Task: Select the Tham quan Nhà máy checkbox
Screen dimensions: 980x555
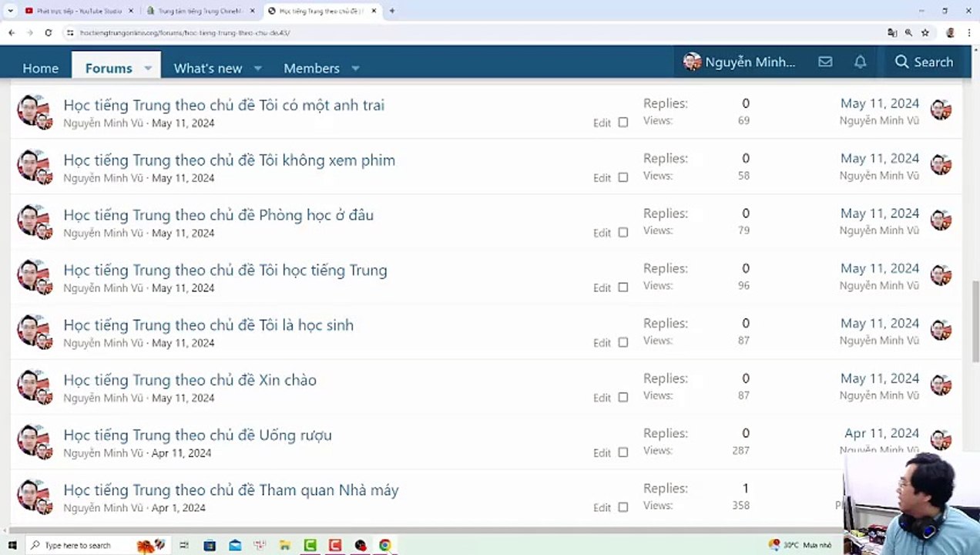Action: [623, 507]
